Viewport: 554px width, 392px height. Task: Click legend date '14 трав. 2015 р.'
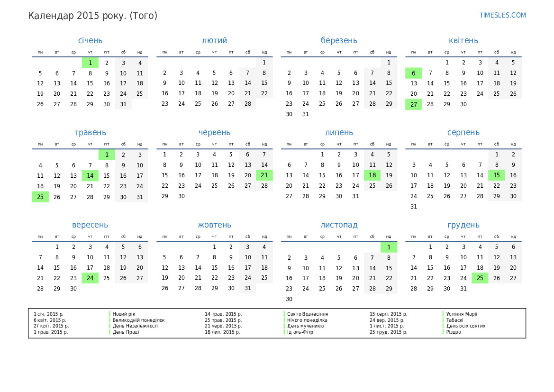tap(223, 314)
